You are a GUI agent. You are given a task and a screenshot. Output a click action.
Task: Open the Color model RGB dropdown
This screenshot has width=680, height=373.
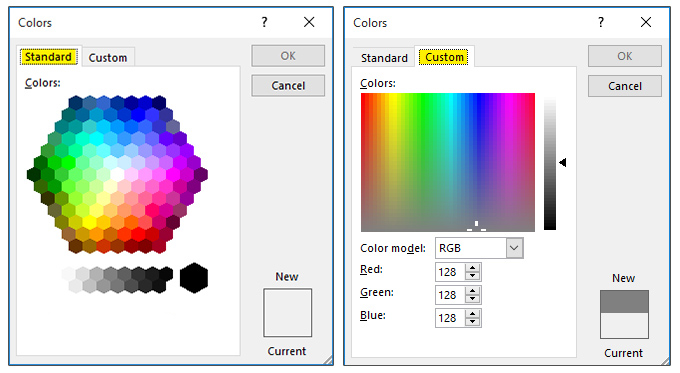514,248
